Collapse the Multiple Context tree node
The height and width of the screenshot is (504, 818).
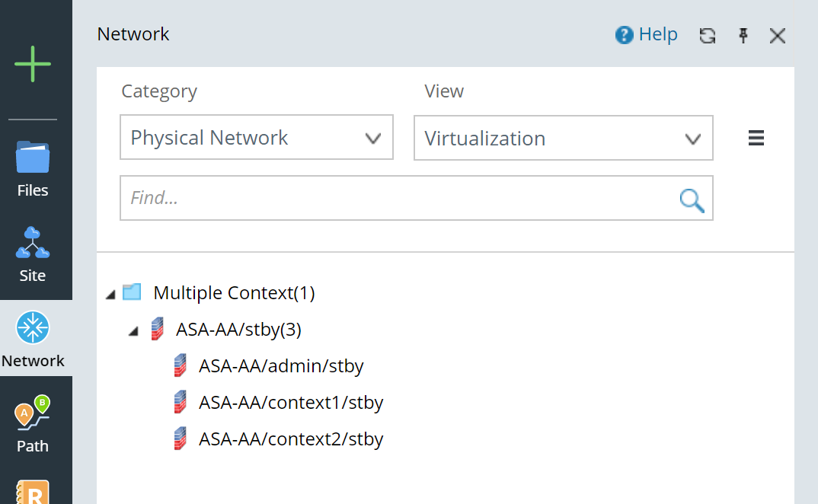tap(110, 293)
